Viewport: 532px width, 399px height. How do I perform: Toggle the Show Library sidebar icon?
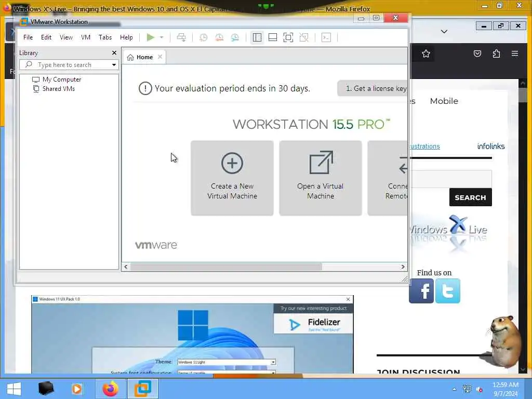click(x=257, y=37)
